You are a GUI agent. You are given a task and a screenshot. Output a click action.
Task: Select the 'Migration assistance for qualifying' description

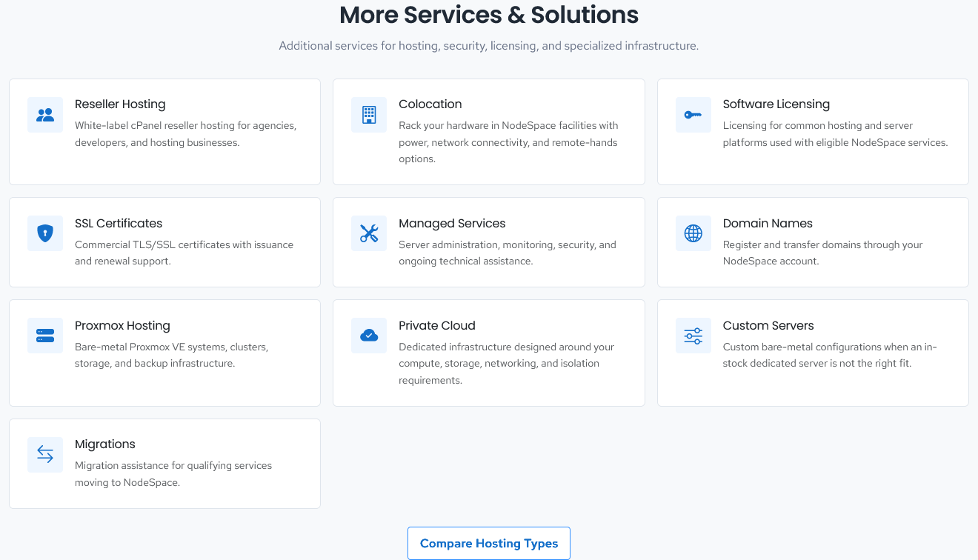point(173,473)
